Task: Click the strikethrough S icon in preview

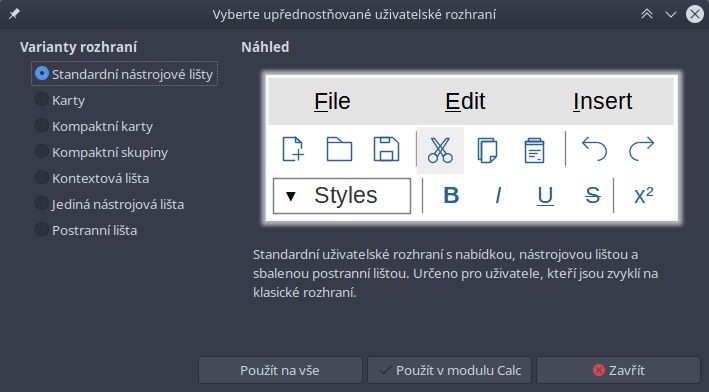Action: coord(592,195)
